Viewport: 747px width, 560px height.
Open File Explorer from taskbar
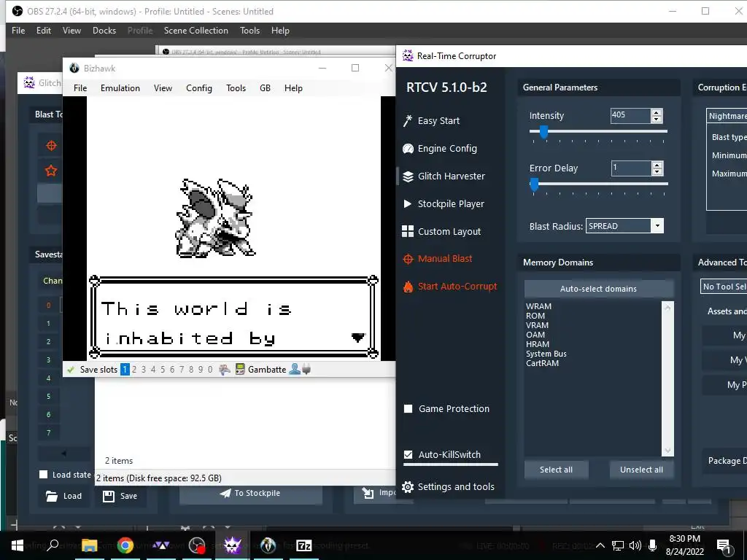pyautogui.click(x=89, y=545)
